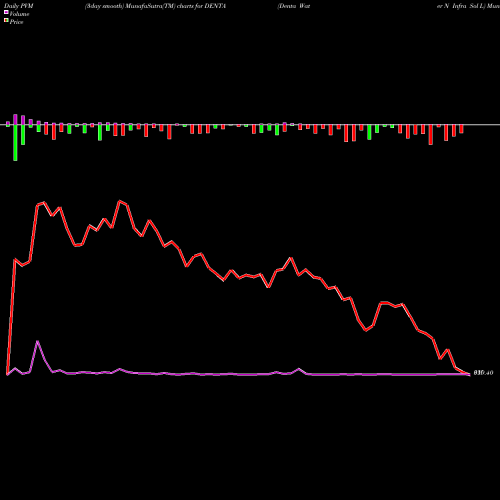
Task: Click the 'Price' legend label
Action: [16, 22]
